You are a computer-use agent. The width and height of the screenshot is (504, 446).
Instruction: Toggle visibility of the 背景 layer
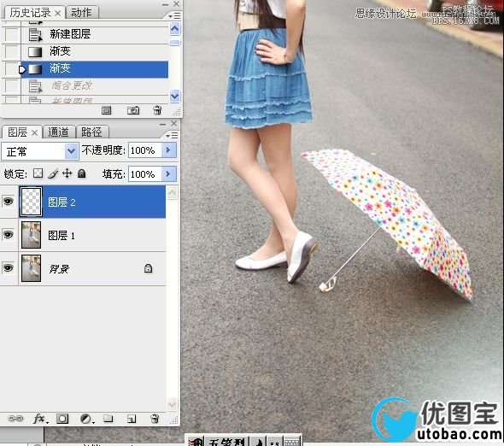click(x=9, y=268)
